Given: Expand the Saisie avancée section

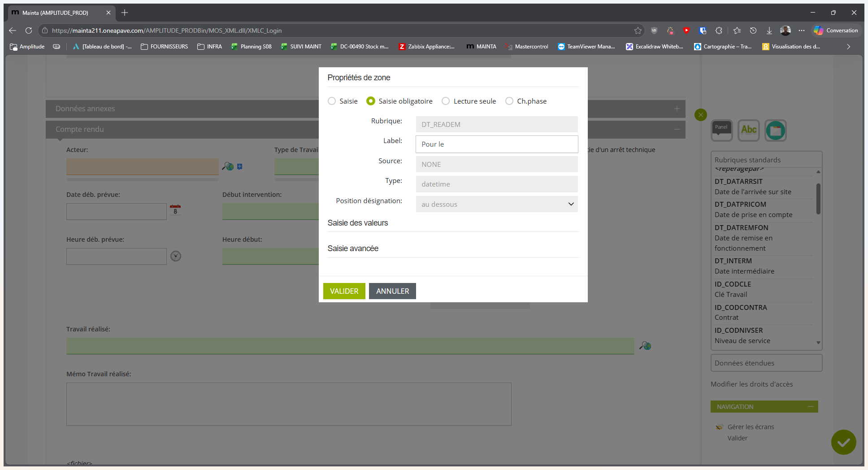Looking at the screenshot, I should [353, 248].
